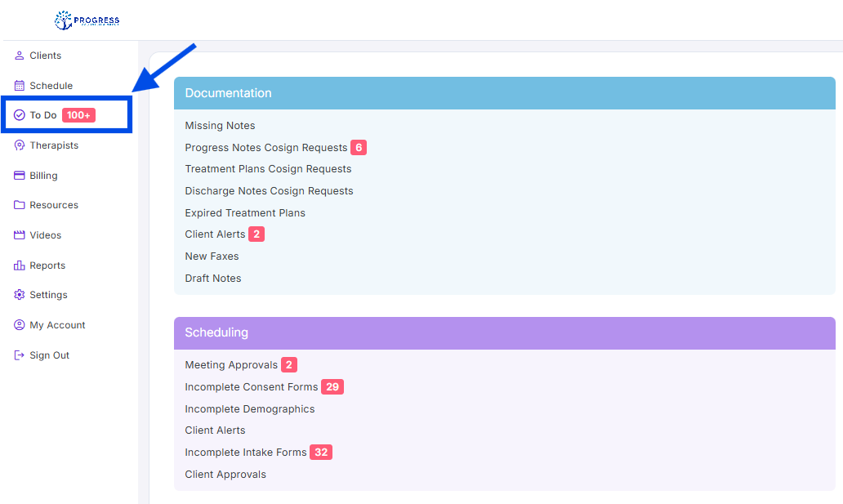
Task: Click the Sign Out arrow icon
Action: click(20, 355)
